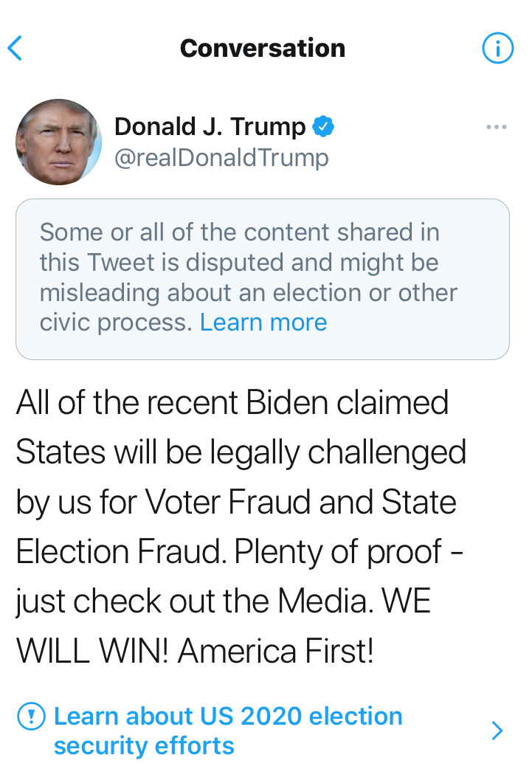Select 'Election Fraud. Plenty of proof' line
The image size is (532, 783).
pyautogui.click(x=239, y=552)
